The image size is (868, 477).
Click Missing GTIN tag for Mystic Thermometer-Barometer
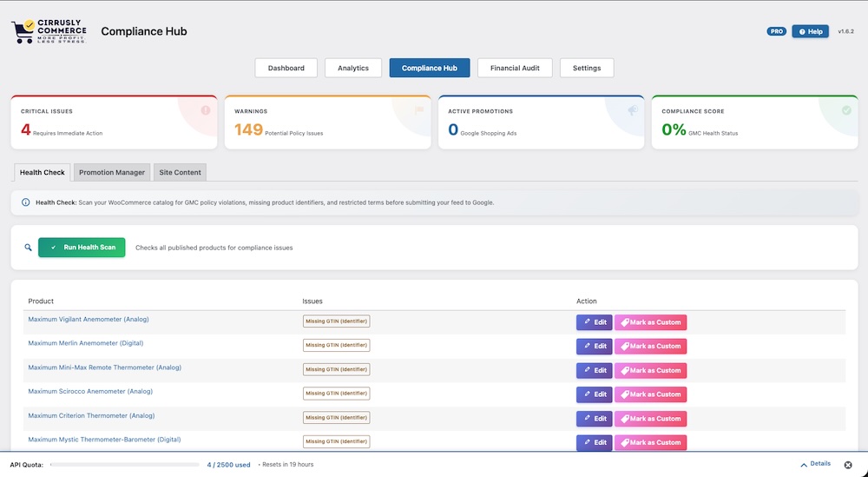pyautogui.click(x=337, y=441)
